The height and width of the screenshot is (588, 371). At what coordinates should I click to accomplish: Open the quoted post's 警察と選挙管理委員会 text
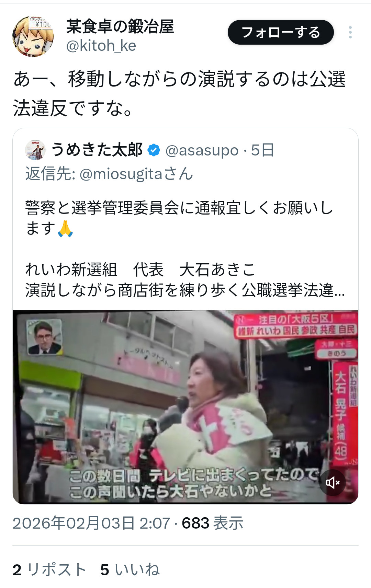(x=179, y=218)
